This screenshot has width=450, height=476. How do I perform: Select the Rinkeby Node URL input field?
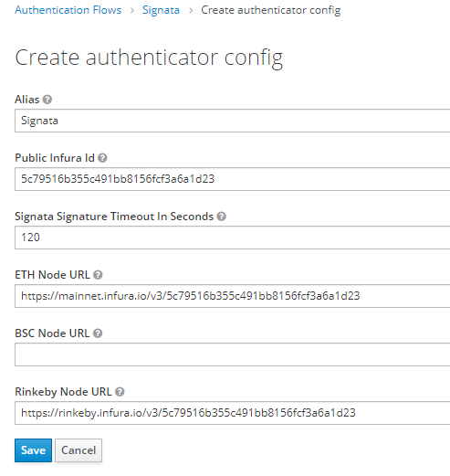point(233,413)
